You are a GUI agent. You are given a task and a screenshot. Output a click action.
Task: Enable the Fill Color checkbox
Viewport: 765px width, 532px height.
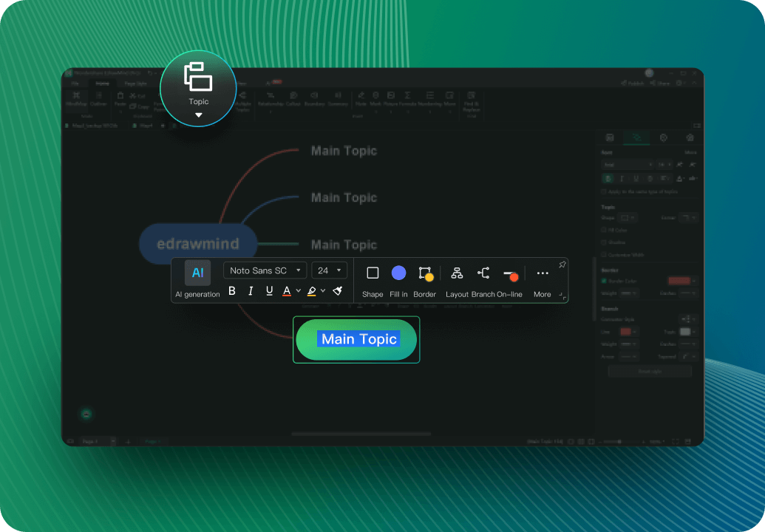[x=604, y=230]
